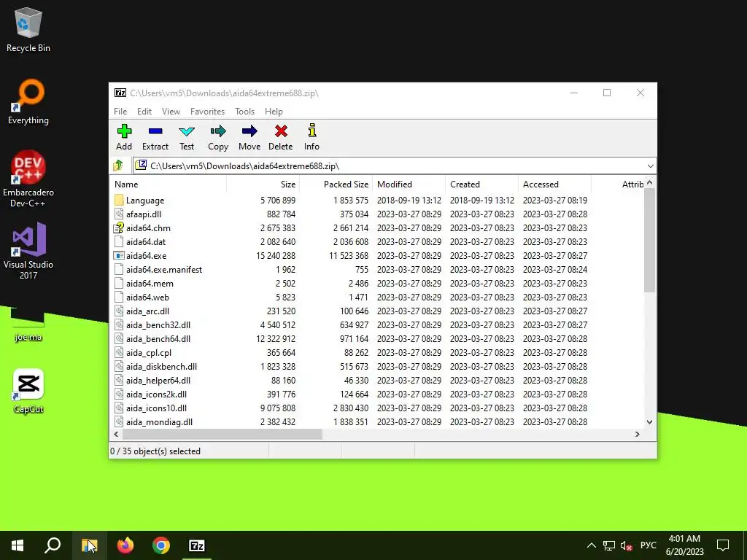Screen dimensions: 747x560
Task: Select the Language folder icon
Action: pos(119,200)
